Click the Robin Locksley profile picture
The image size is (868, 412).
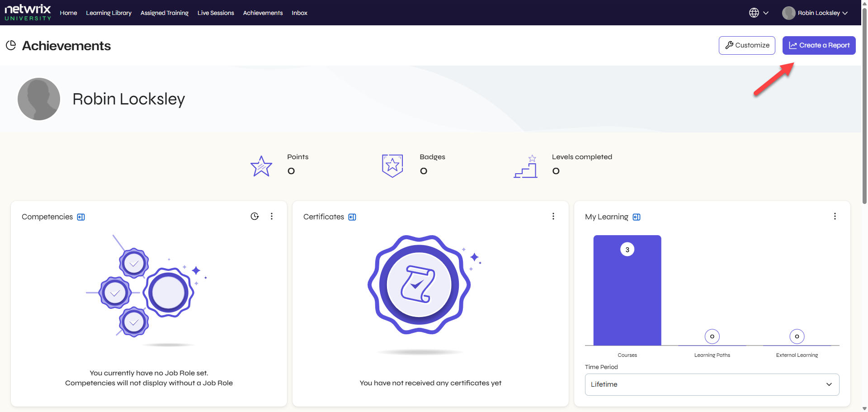(39, 99)
